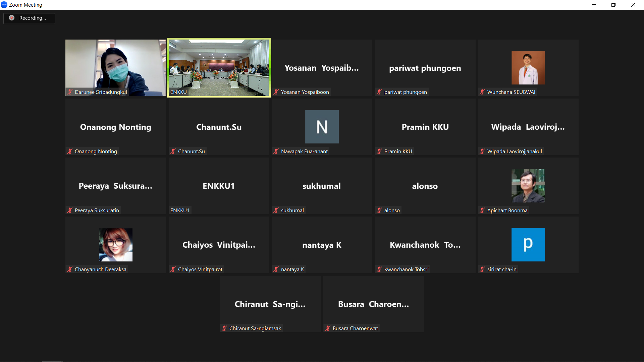The height and width of the screenshot is (362, 644).
Task: Click muted mic icon for Chiranut Sa-ngiamsak
Action: pyautogui.click(x=224, y=328)
